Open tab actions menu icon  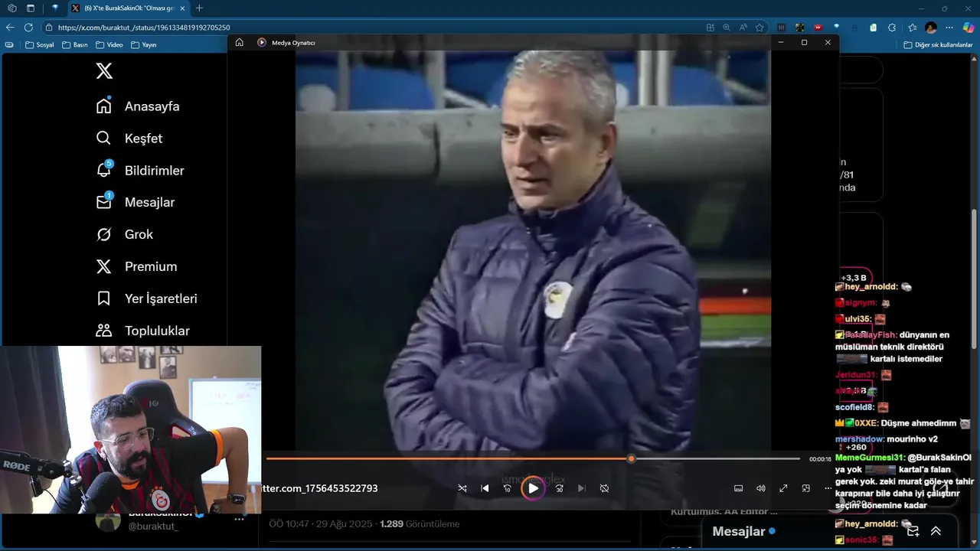click(x=31, y=8)
